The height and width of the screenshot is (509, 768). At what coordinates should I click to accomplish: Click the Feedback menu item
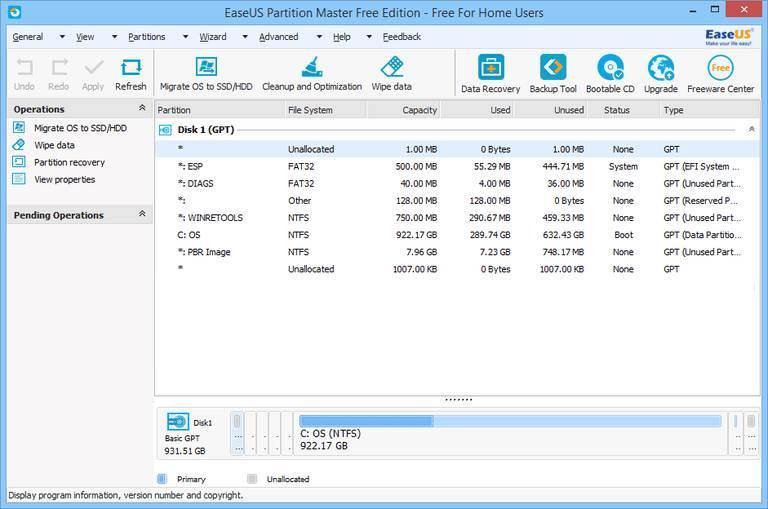[x=402, y=37]
